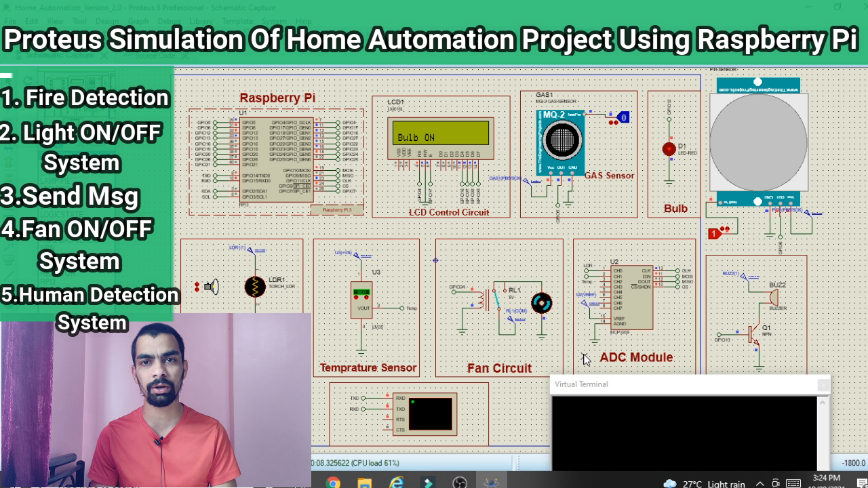The image size is (868, 488).
Task: Click inside the Virtual Terminal black area
Action: tap(684, 432)
